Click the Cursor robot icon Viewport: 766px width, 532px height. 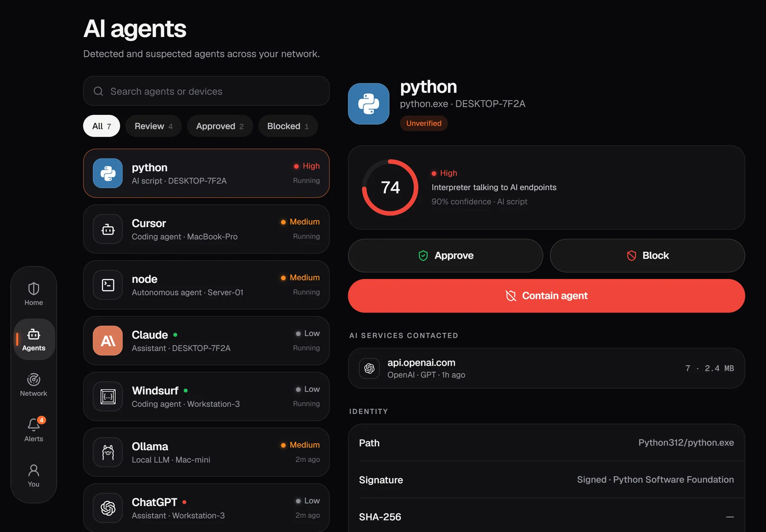pyautogui.click(x=108, y=229)
